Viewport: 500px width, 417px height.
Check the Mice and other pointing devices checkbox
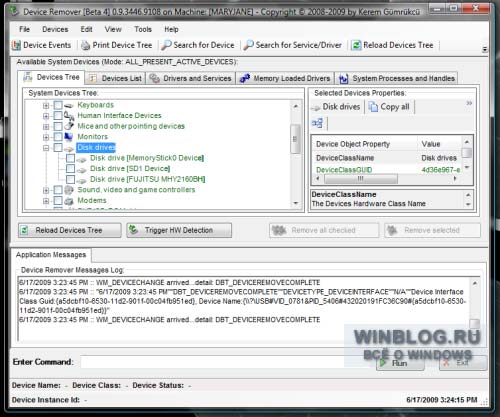coord(58,126)
